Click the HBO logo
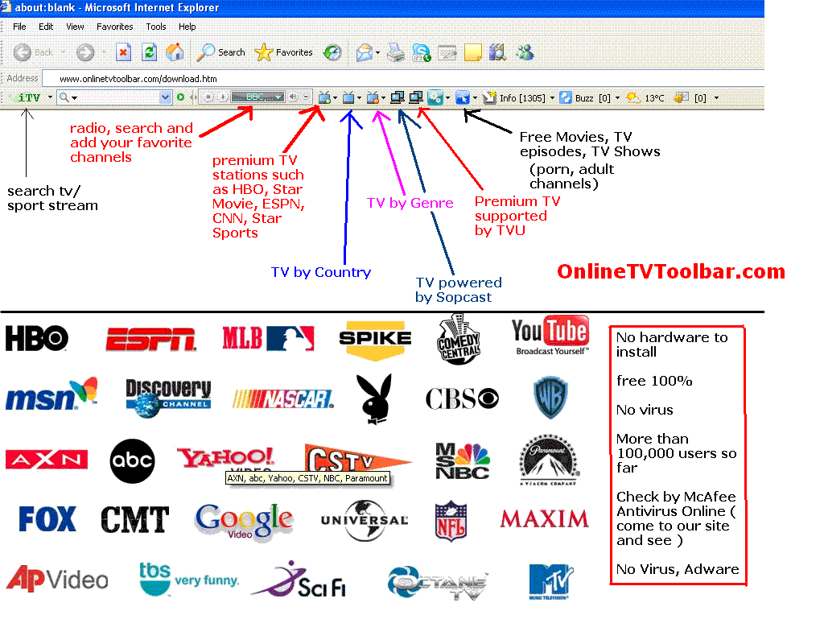This screenshot has height=644, width=824. 37,338
